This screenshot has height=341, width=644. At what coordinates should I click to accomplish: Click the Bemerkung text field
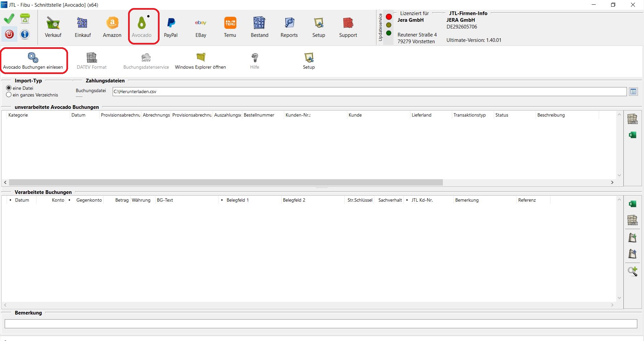(320, 324)
